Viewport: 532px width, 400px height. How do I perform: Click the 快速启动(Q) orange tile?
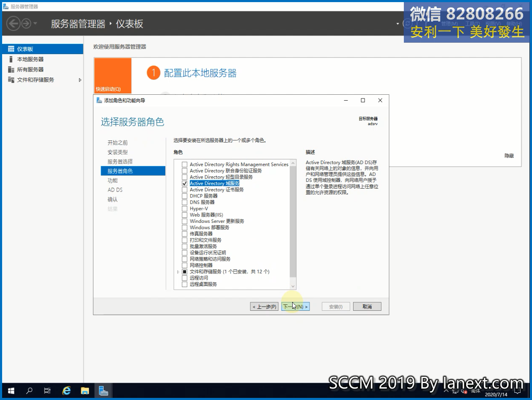tap(112, 76)
